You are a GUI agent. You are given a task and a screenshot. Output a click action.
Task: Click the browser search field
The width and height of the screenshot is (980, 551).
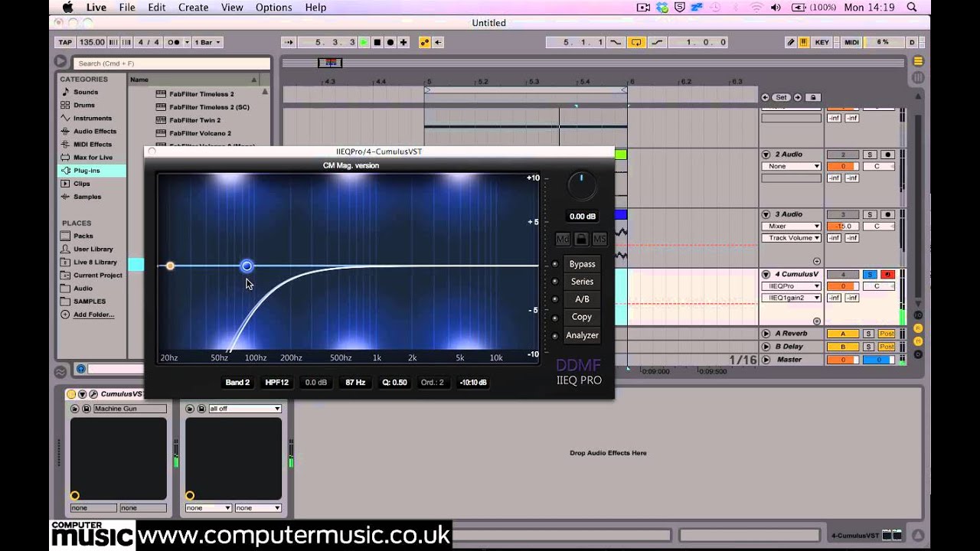click(171, 64)
